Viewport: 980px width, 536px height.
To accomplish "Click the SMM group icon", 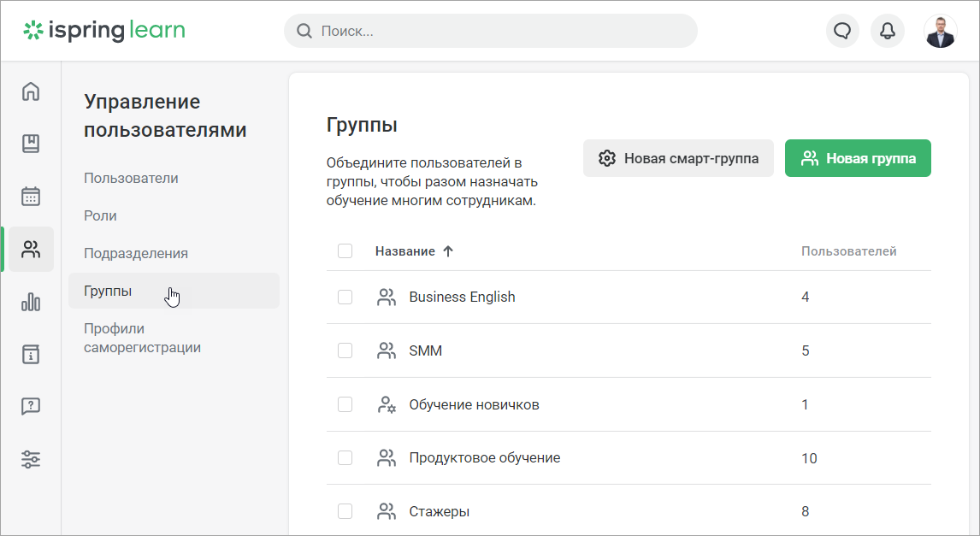I will (387, 351).
